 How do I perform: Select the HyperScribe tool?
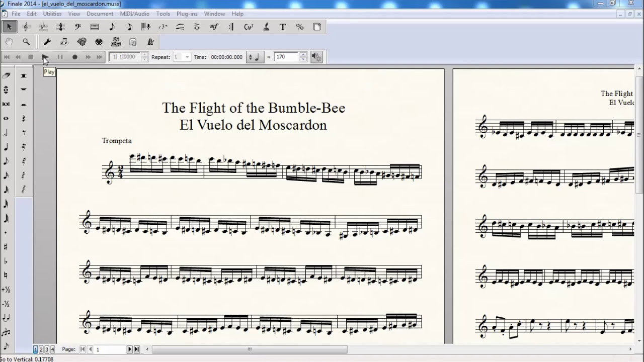click(x=146, y=27)
